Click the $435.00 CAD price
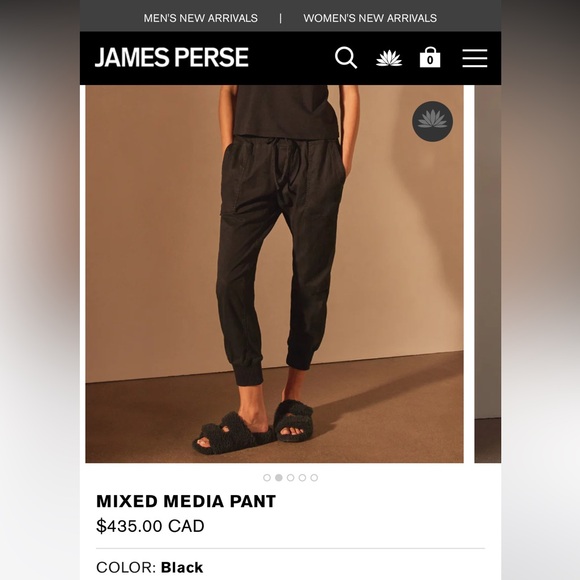 (x=150, y=526)
